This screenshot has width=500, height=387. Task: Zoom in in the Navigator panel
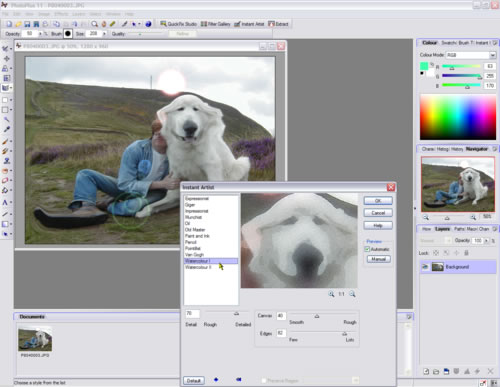point(473,217)
